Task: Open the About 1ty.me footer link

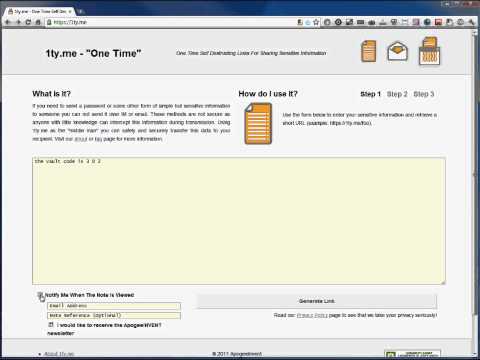Action: pos(59,354)
